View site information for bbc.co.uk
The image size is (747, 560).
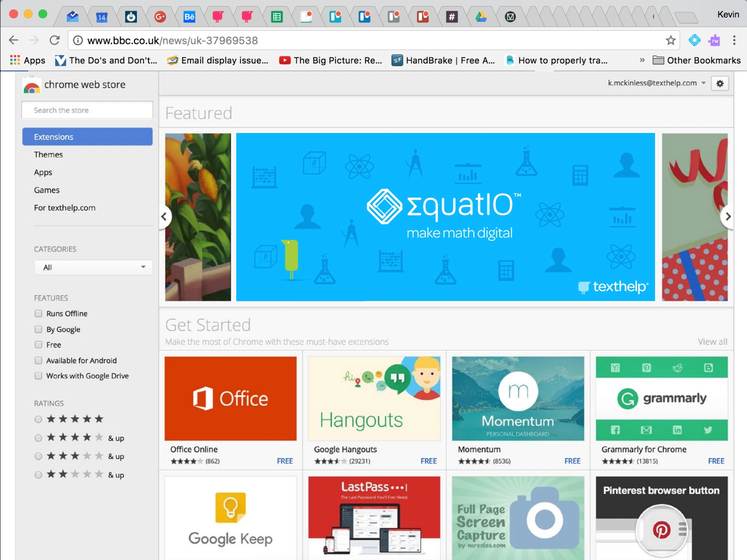(x=78, y=41)
